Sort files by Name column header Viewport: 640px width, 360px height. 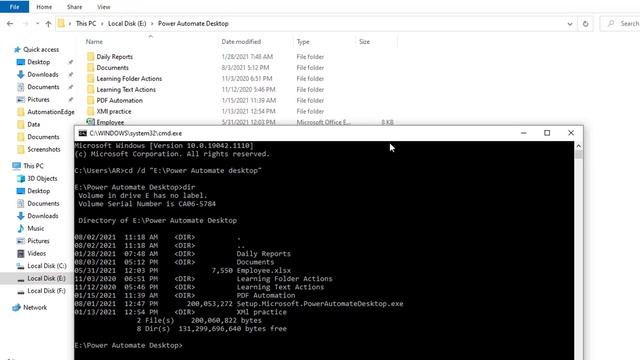pos(94,42)
